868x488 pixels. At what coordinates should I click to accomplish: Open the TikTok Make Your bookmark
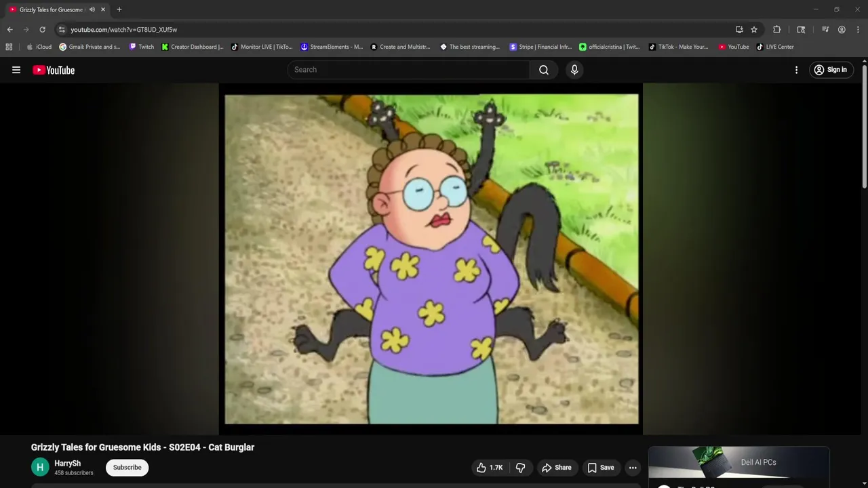click(678, 47)
